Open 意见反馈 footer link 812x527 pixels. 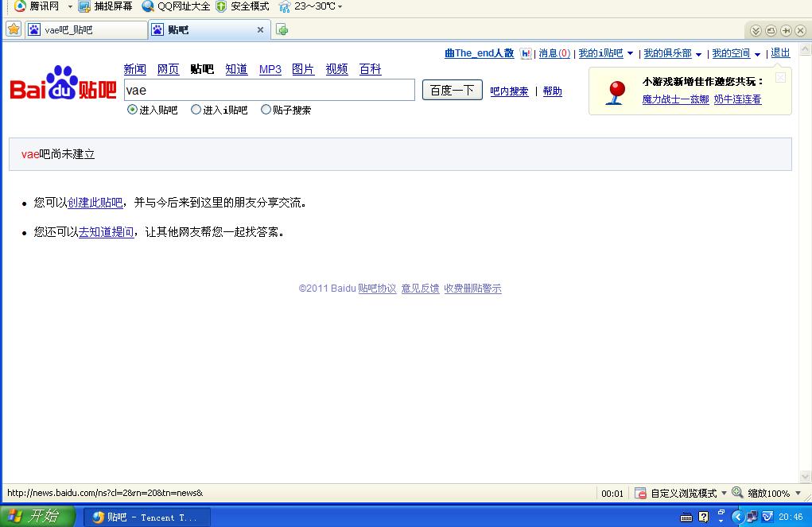pos(420,289)
